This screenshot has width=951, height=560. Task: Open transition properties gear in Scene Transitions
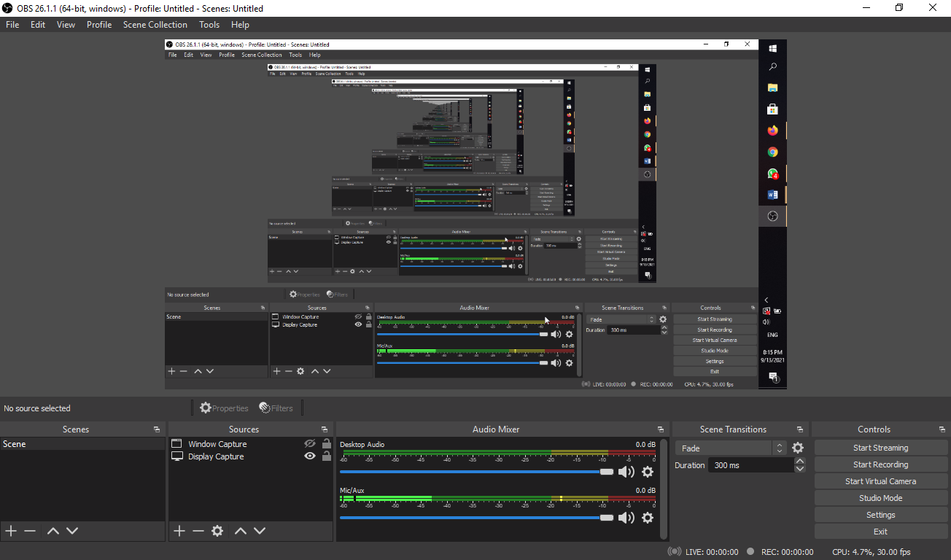tap(798, 447)
